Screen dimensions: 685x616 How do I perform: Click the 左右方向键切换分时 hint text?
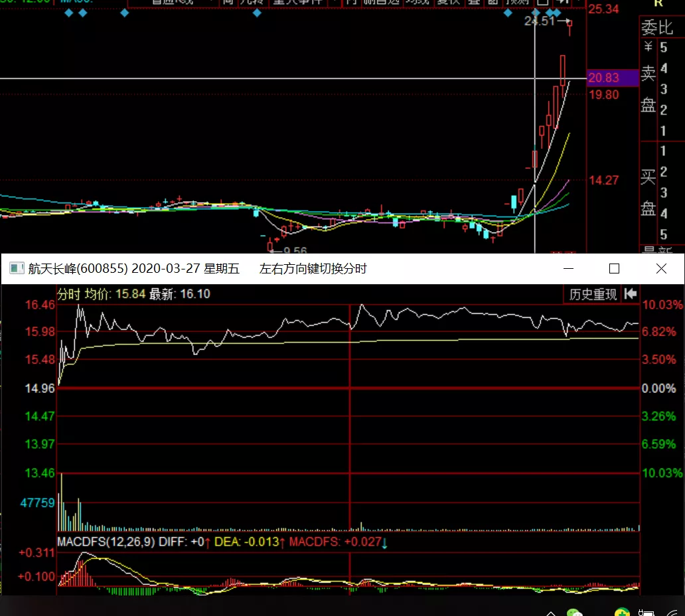pyautogui.click(x=313, y=269)
